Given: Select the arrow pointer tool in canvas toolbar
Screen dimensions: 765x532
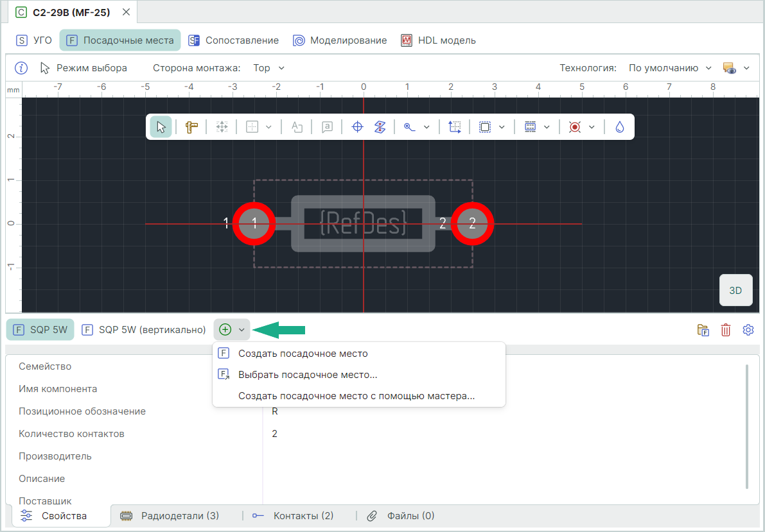Looking at the screenshot, I should (161, 127).
